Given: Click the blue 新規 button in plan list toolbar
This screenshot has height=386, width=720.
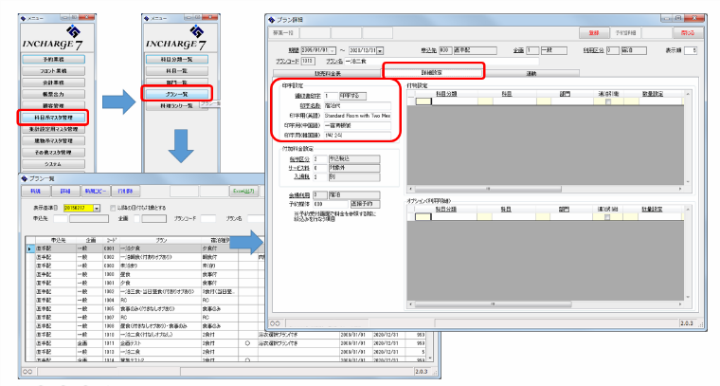Looking at the screenshot, I should pyautogui.click(x=35, y=191).
